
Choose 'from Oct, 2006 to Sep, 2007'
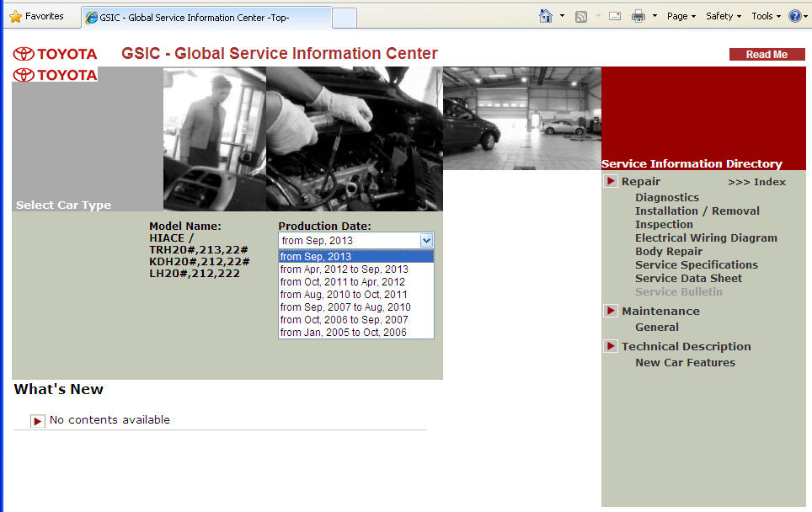(355, 319)
